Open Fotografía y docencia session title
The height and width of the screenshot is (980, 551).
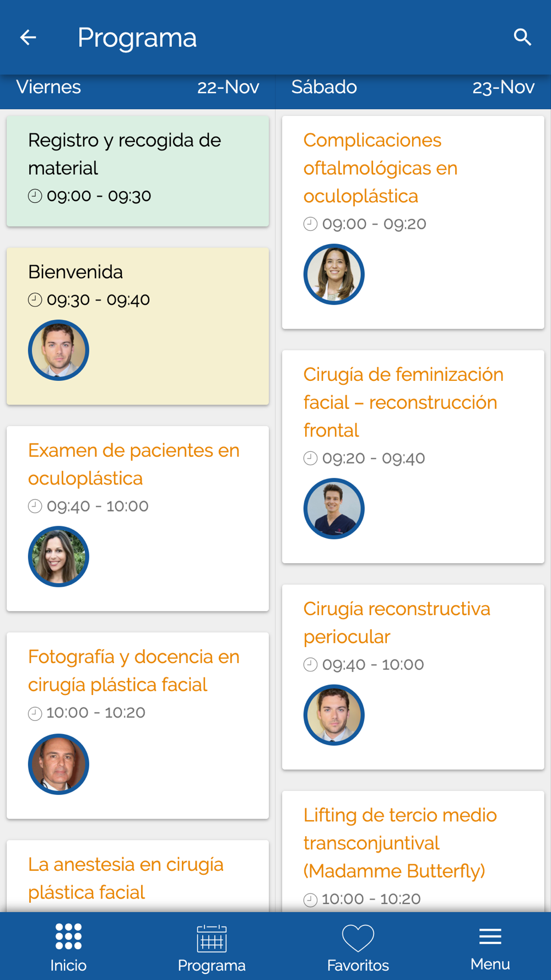point(134,670)
